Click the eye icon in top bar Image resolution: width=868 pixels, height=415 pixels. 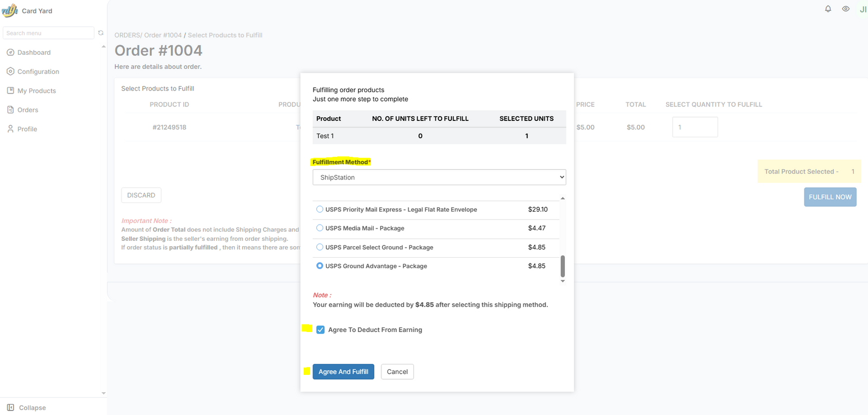(845, 9)
